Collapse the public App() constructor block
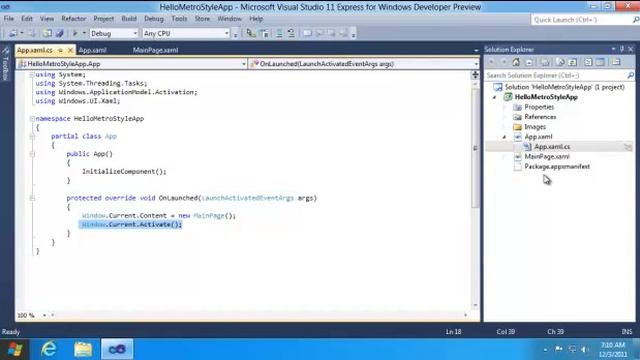 coord(32,154)
